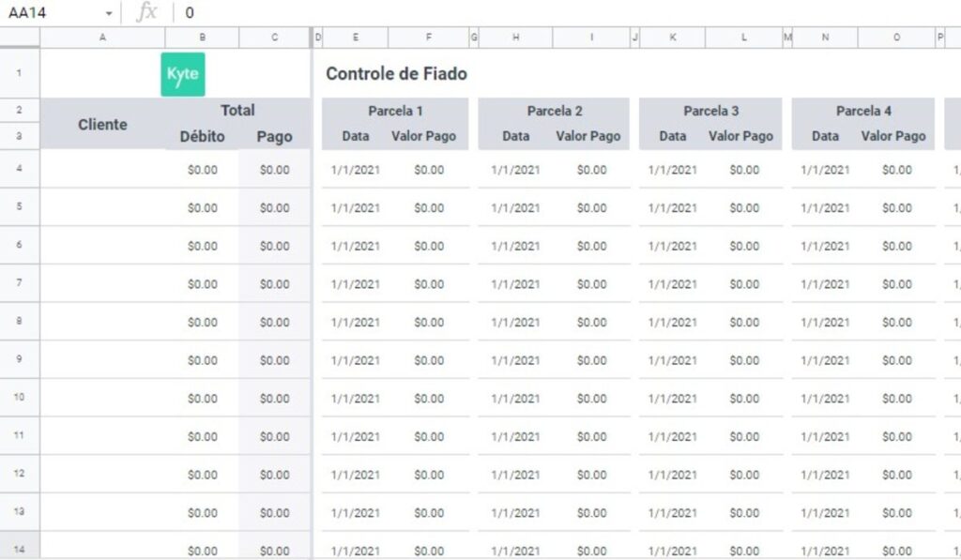The width and height of the screenshot is (961, 560).
Task: Click the Parcela 3 header cell
Action: (710, 110)
